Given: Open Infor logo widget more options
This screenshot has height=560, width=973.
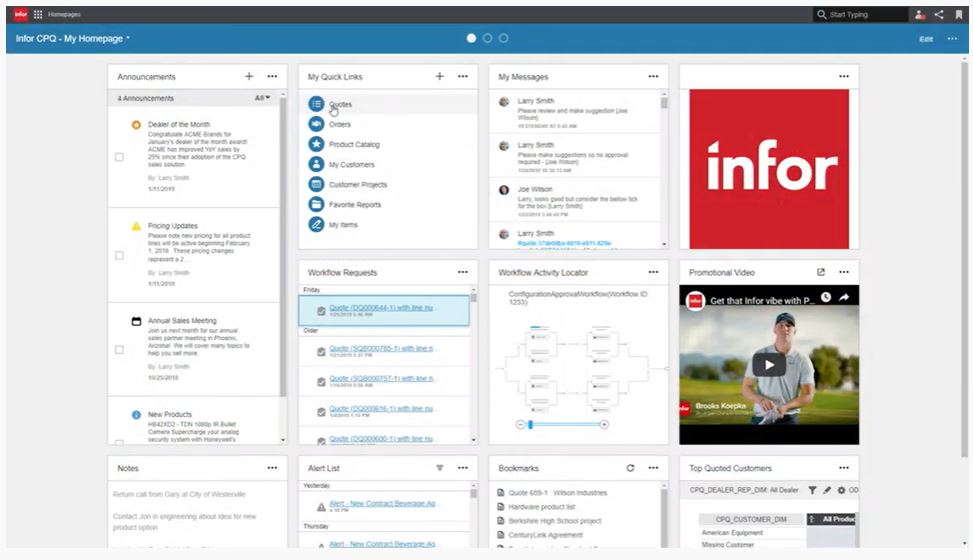Looking at the screenshot, I should click(x=844, y=76).
